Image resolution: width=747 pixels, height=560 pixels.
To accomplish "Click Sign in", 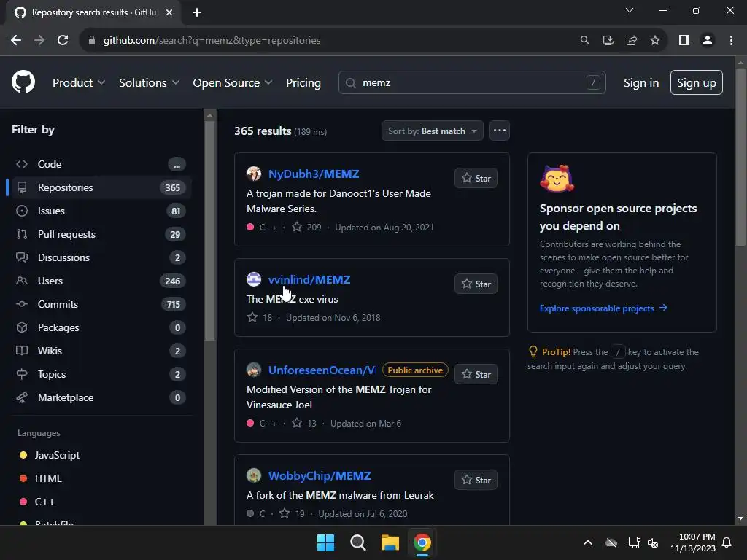I will [x=641, y=83].
